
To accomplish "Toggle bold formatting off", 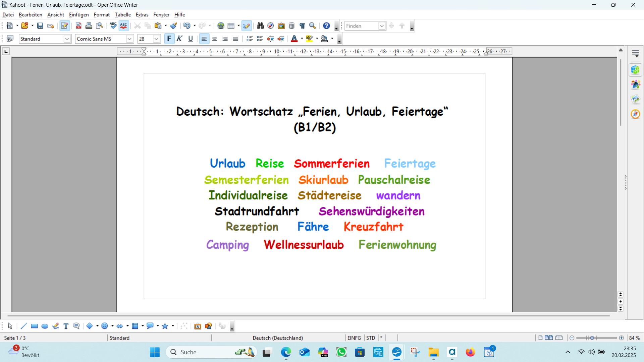I will tap(169, 39).
